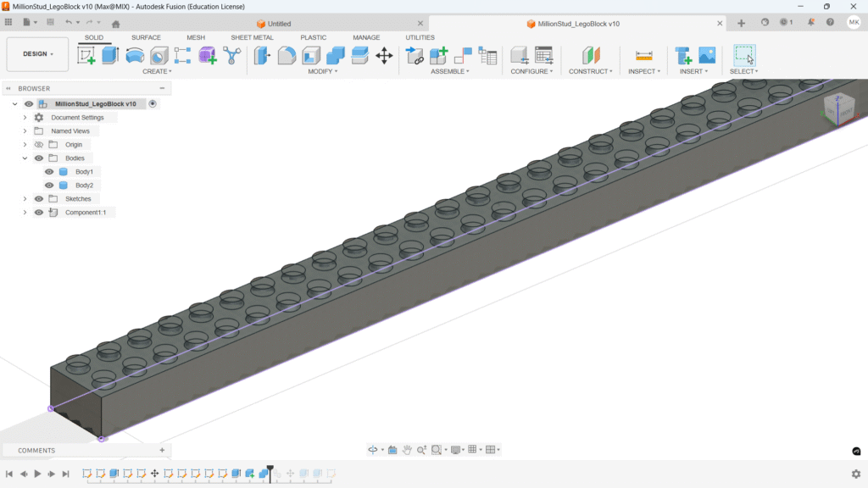
Task: Open the CONSTRUCT menu label
Action: (x=590, y=71)
